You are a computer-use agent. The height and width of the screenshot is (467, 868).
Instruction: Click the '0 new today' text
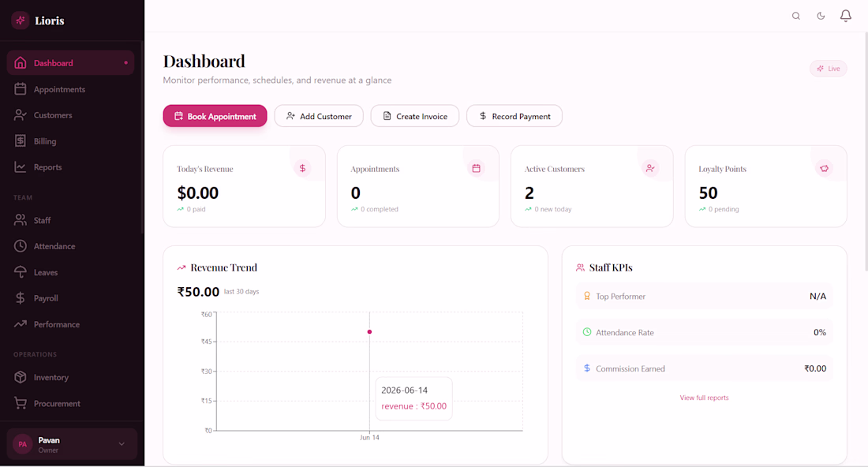pyautogui.click(x=553, y=209)
